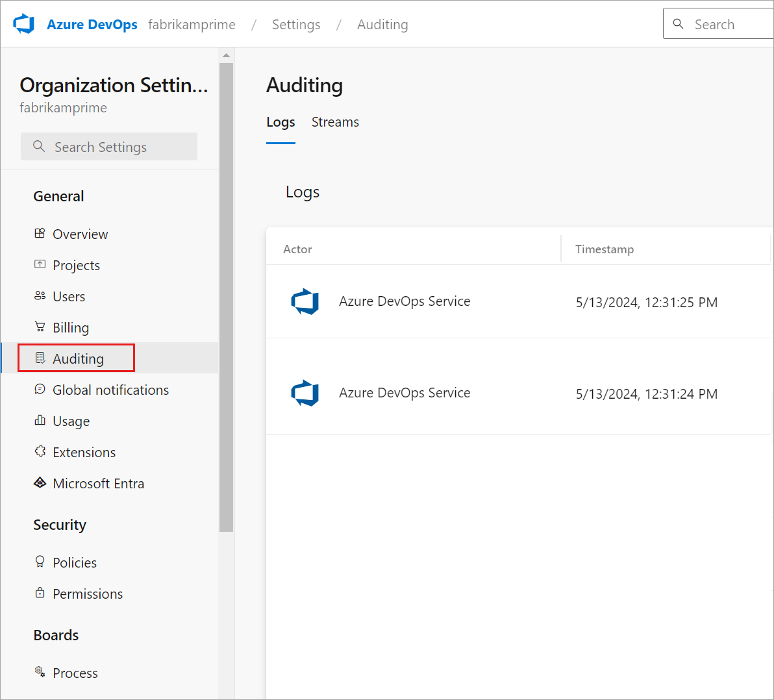Click the Search Settings input field
This screenshot has height=700, width=774.
point(109,147)
